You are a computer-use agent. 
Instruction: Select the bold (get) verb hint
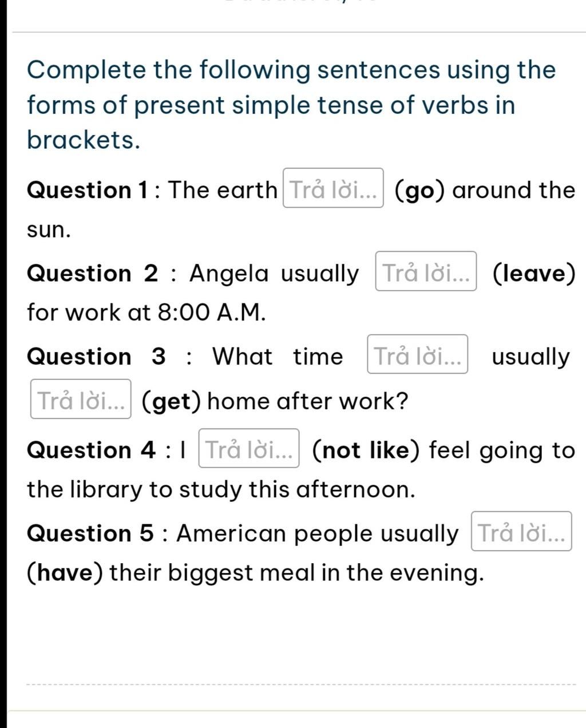pos(171,401)
